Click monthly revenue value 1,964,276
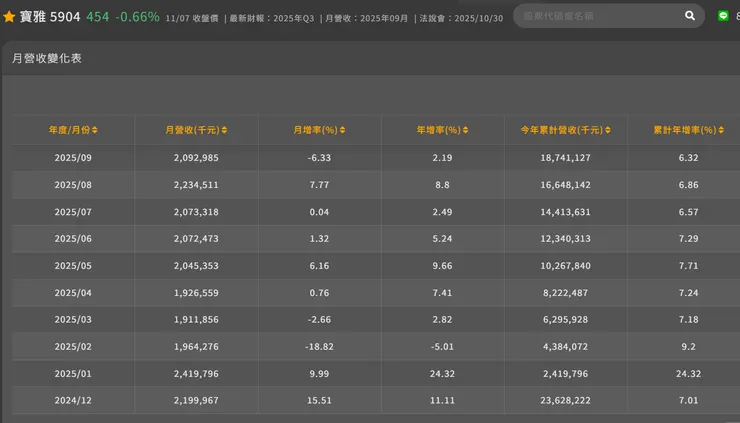 [196, 347]
